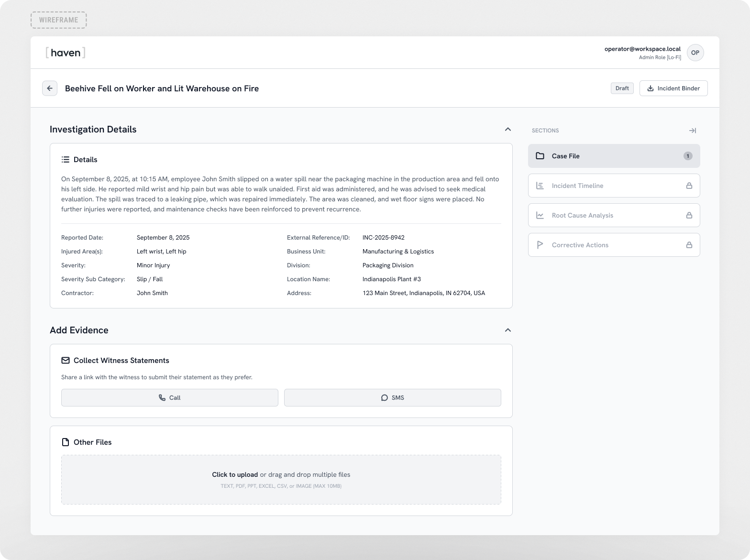Click the Minor Injury severity value
Screen dimensions: 750x560
coord(153,265)
